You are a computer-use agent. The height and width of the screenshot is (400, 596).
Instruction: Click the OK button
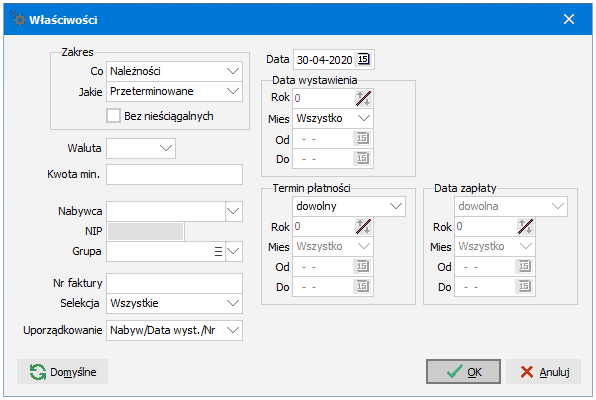[x=463, y=371]
